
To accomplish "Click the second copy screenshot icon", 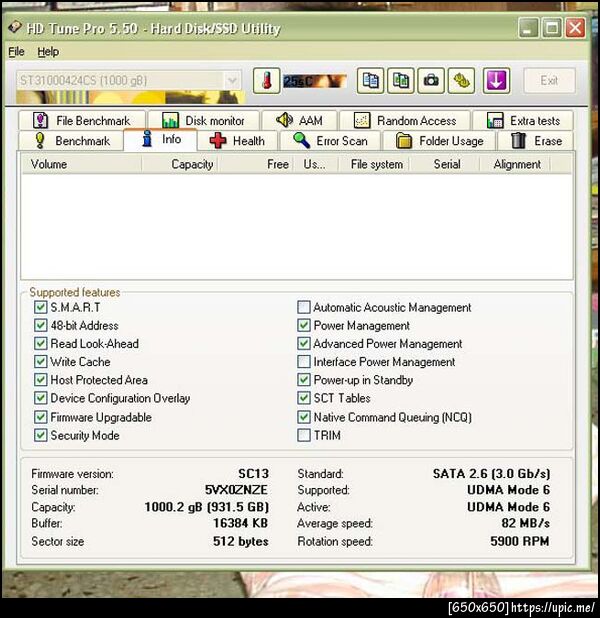I will (401, 81).
